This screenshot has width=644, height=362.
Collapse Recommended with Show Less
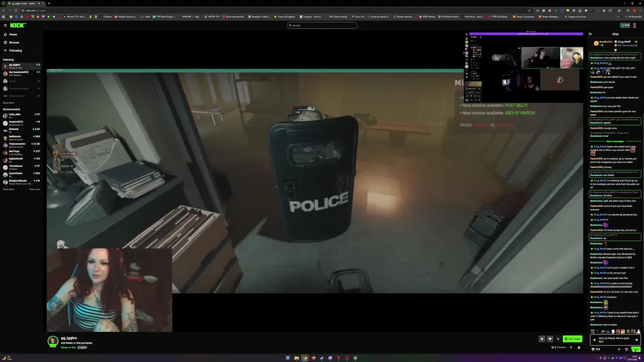click(34, 189)
